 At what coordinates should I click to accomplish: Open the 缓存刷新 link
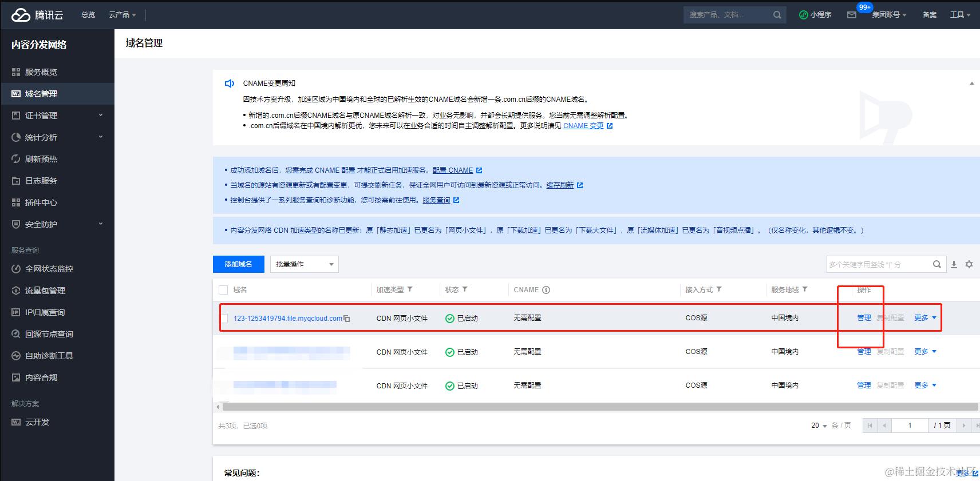tap(560, 185)
